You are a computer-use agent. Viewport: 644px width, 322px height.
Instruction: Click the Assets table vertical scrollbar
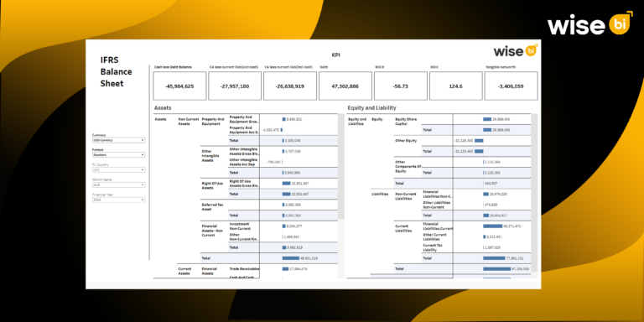[341, 166]
